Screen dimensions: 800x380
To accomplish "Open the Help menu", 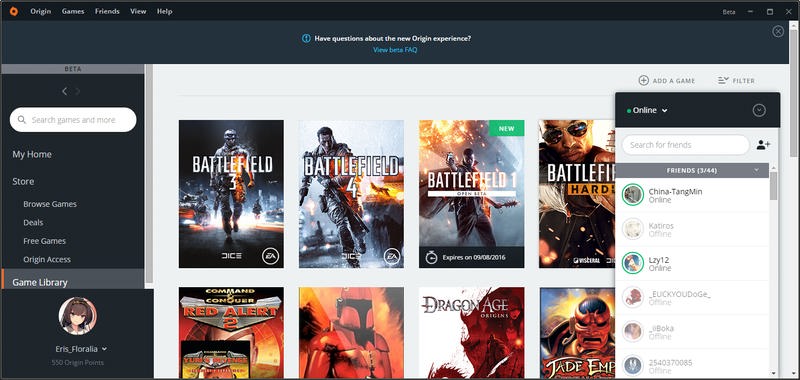I will point(165,11).
